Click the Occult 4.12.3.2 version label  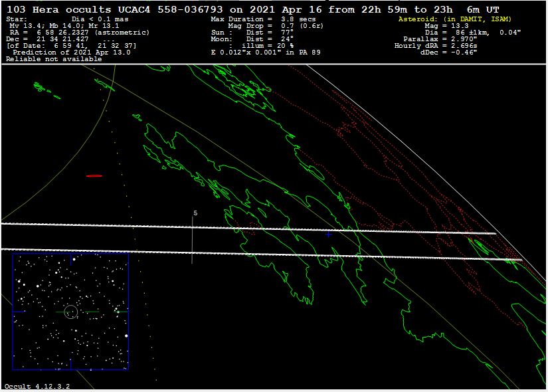(x=37, y=386)
